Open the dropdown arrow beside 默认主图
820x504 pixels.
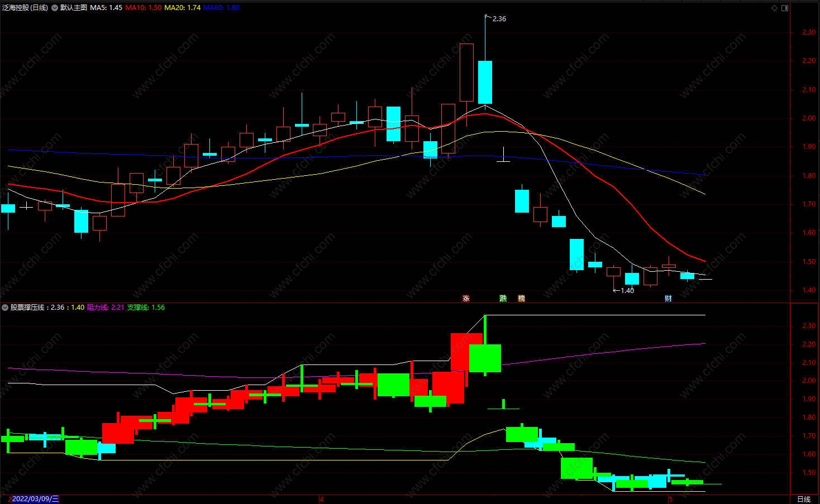(x=55, y=8)
